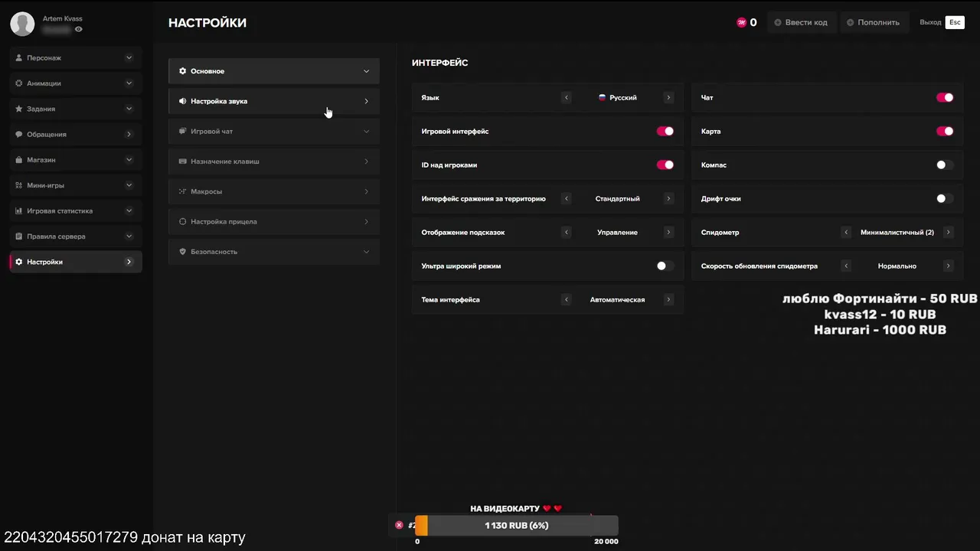Click the Настройки gear icon in sidebar
The image size is (980, 551).
tap(19, 262)
